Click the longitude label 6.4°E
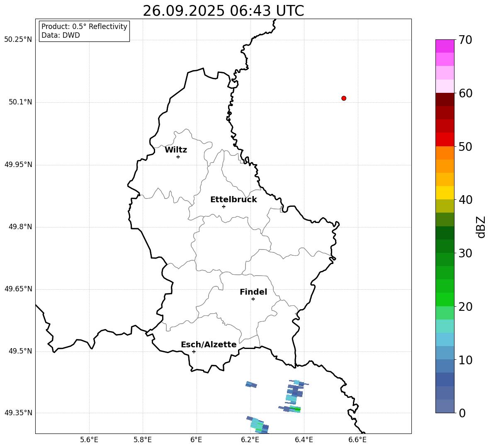The image size is (491, 448). click(304, 440)
